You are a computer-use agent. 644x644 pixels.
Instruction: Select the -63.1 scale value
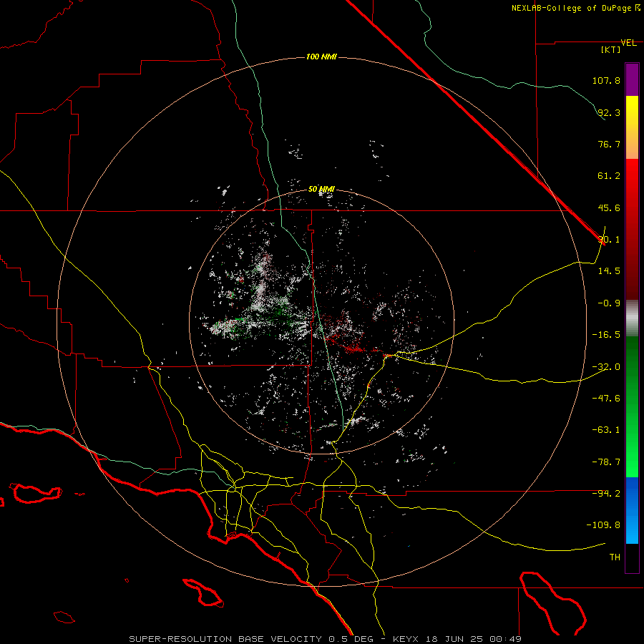click(606, 430)
